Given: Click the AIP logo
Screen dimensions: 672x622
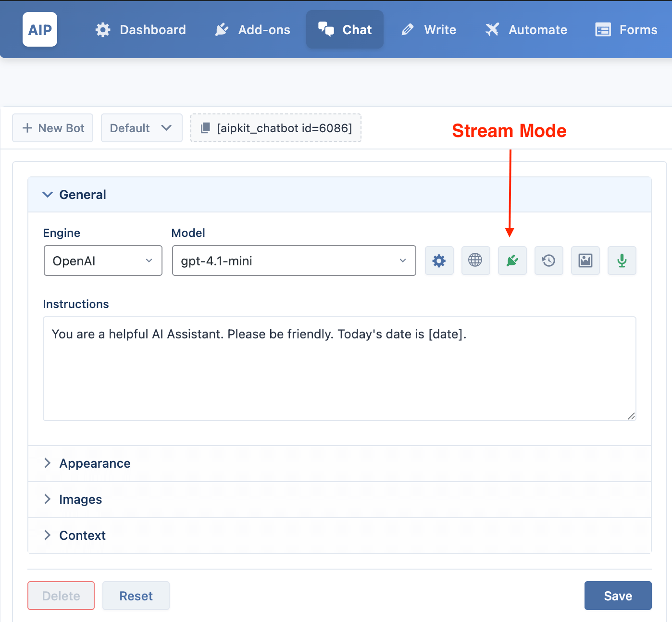Looking at the screenshot, I should (40, 29).
